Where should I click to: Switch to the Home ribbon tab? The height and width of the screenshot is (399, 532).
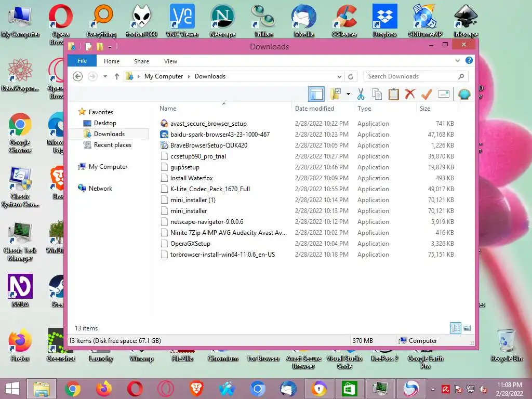[112, 61]
